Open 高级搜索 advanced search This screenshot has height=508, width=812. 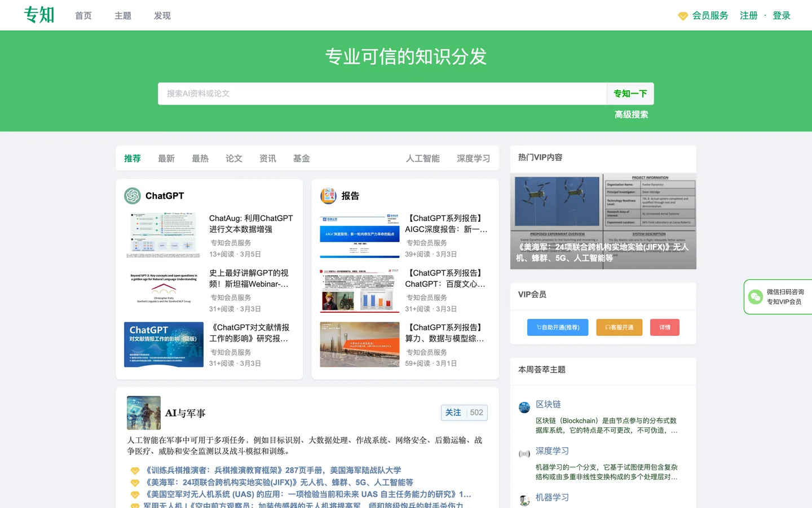click(x=631, y=115)
